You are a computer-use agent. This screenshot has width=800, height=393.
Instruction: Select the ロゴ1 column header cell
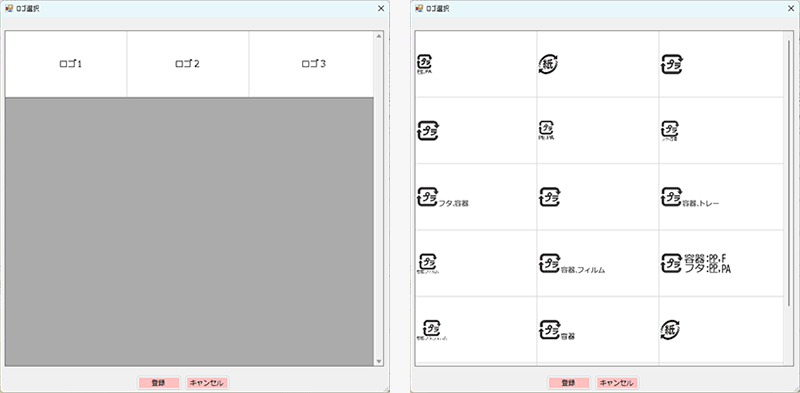(66, 64)
